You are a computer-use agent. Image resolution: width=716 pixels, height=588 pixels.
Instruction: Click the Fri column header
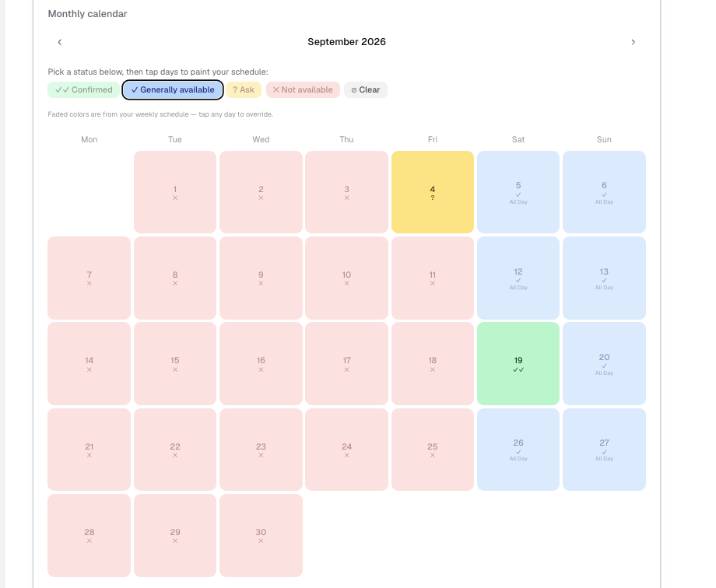(433, 140)
